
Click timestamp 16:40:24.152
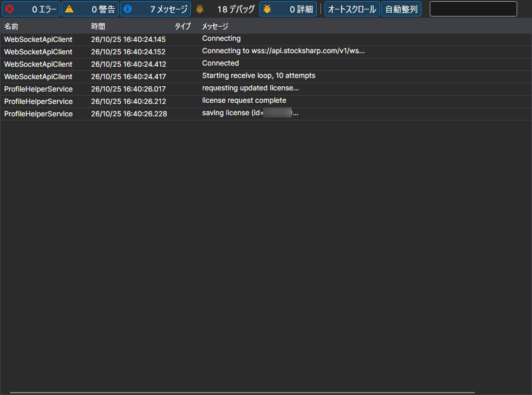pos(128,52)
